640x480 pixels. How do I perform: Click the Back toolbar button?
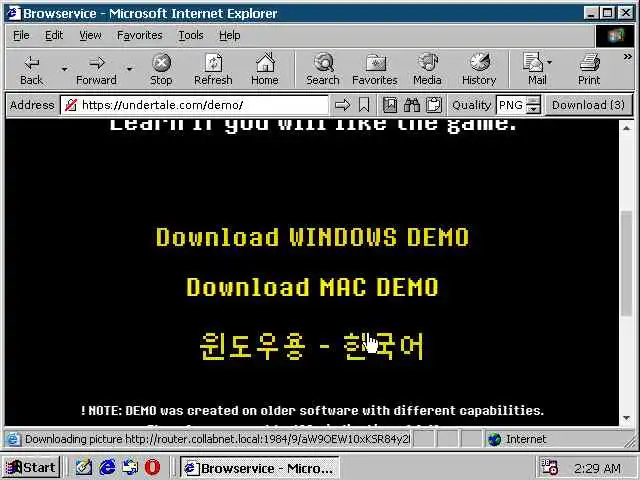31,69
